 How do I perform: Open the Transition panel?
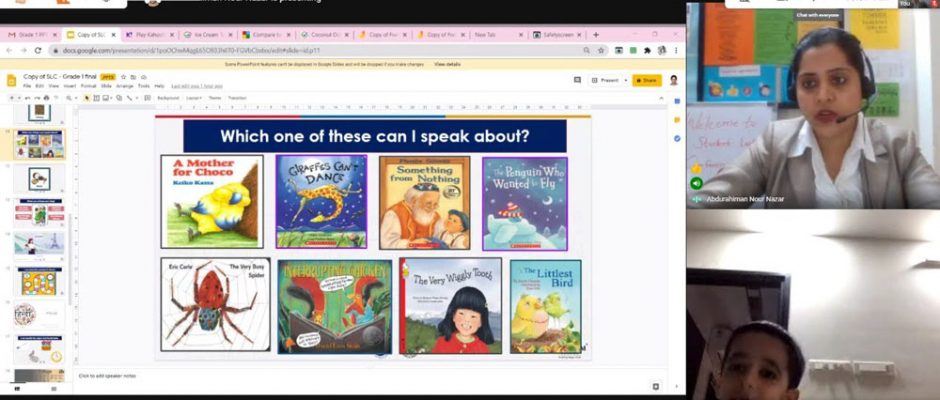(x=237, y=98)
